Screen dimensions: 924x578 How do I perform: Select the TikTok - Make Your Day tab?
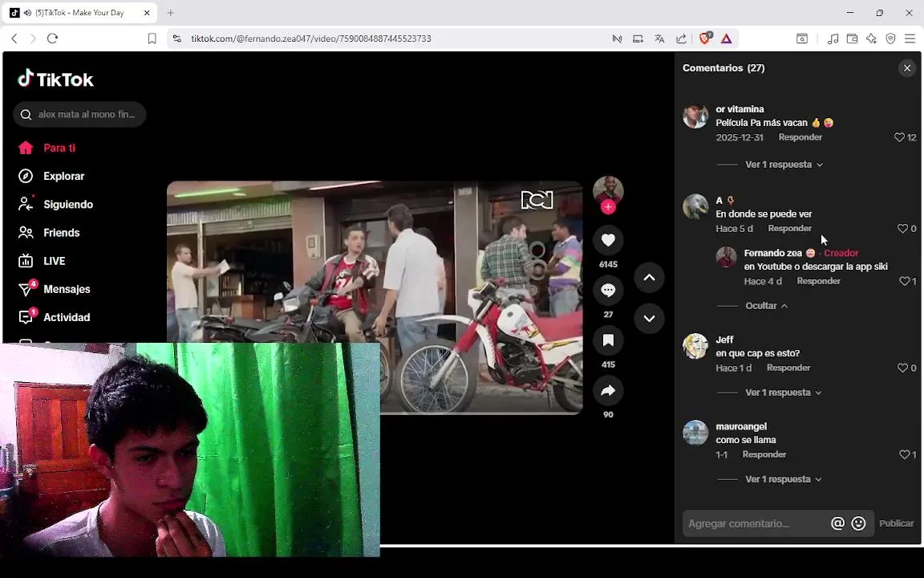point(79,12)
